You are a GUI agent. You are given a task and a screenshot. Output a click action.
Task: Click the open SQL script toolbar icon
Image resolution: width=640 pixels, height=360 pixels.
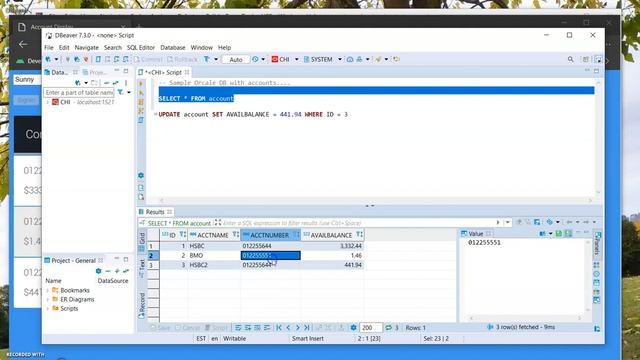pyautogui.click(x=98, y=59)
